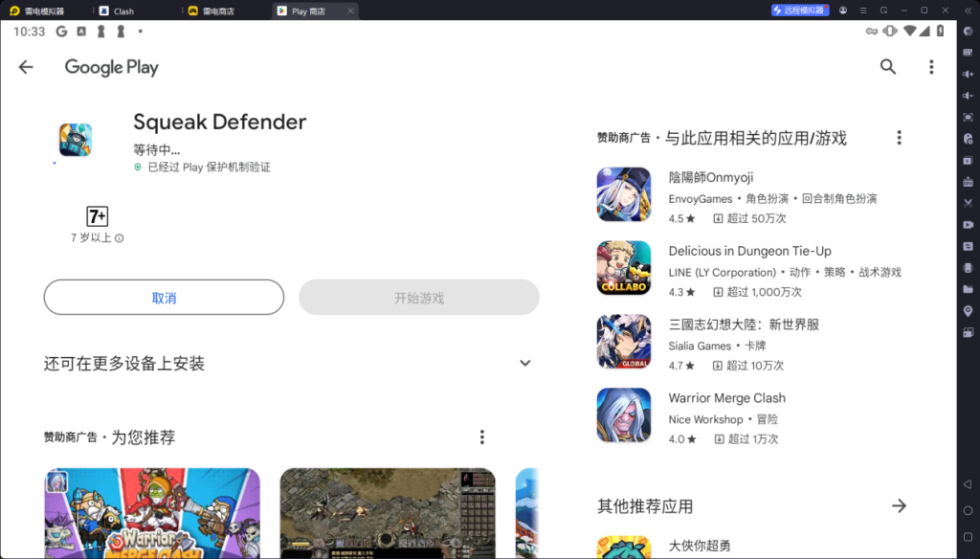Click the 远程模拟器 button

click(x=800, y=11)
